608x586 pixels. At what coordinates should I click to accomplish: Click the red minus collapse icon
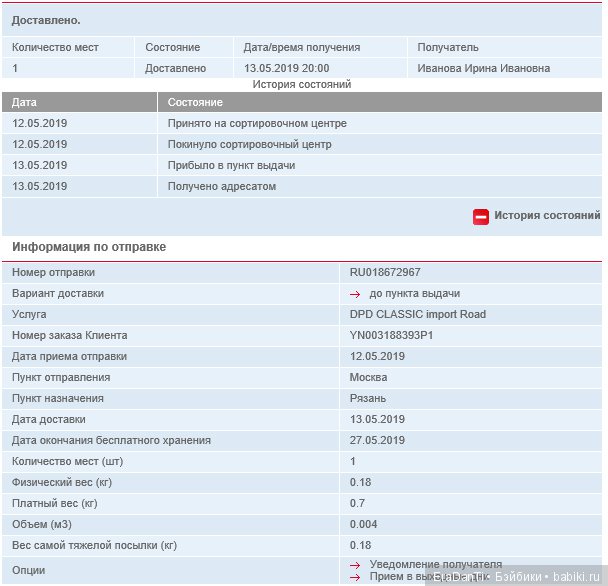(x=481, y=216)
